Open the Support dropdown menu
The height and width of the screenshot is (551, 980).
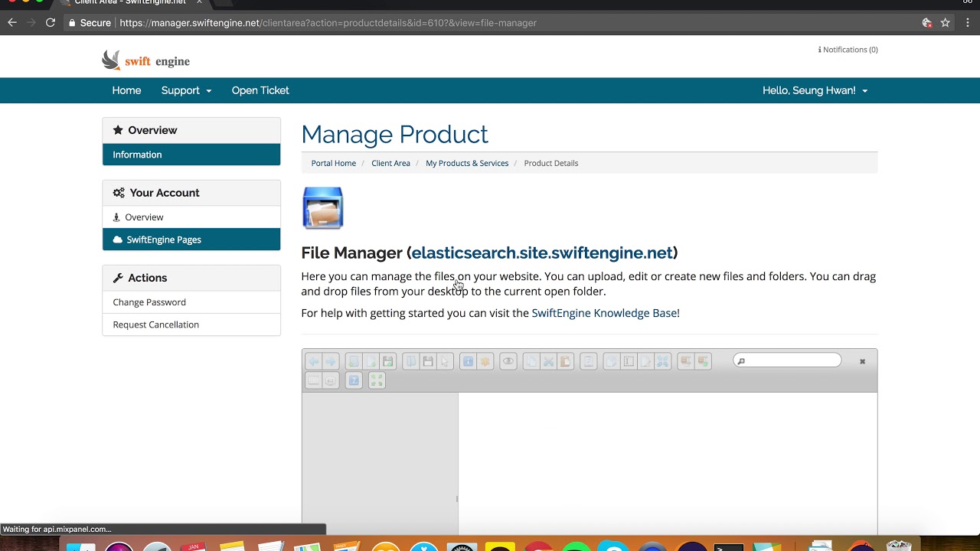186,90
